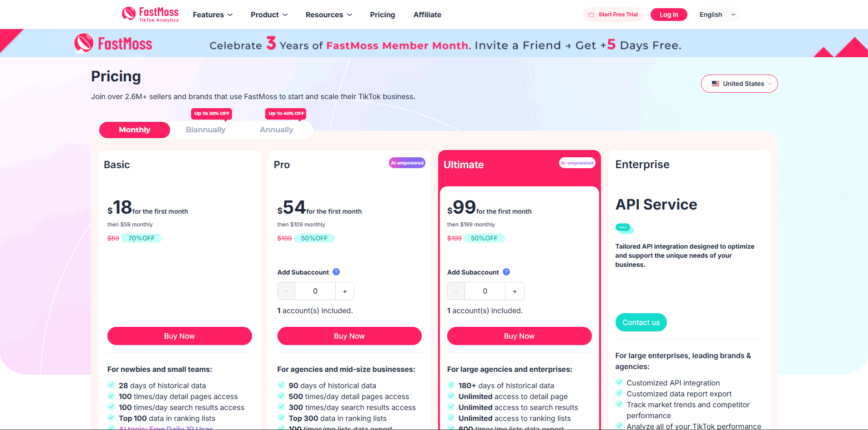The width and height of the screenshot is (868, 430).
Task: Decrease Pro plan subaccount count
Action: pos(286,291)
